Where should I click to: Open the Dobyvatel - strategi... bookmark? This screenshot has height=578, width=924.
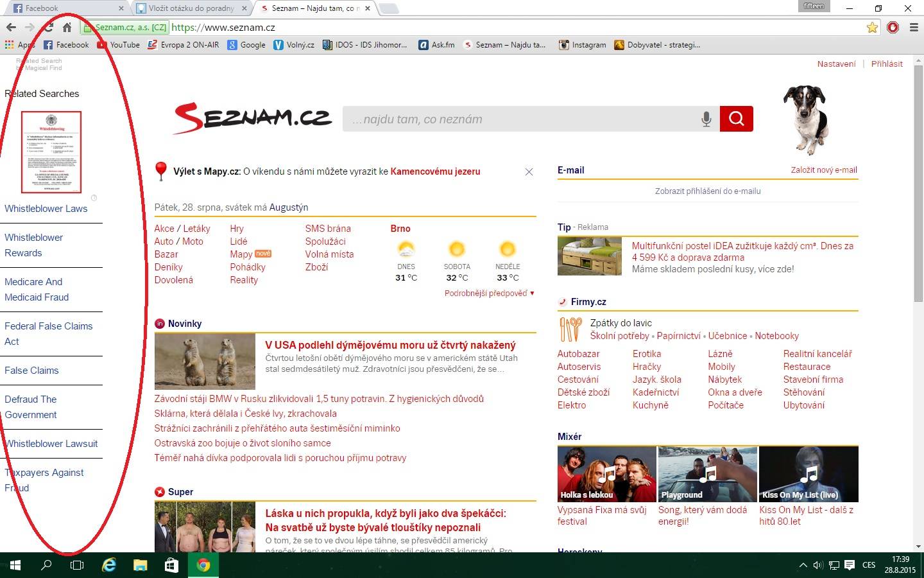point(657,45)
